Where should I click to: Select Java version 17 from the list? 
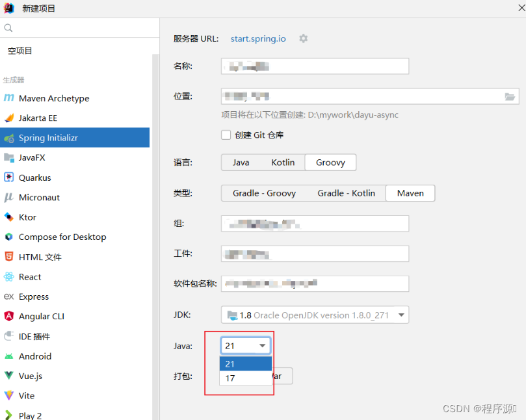(246, 378)
